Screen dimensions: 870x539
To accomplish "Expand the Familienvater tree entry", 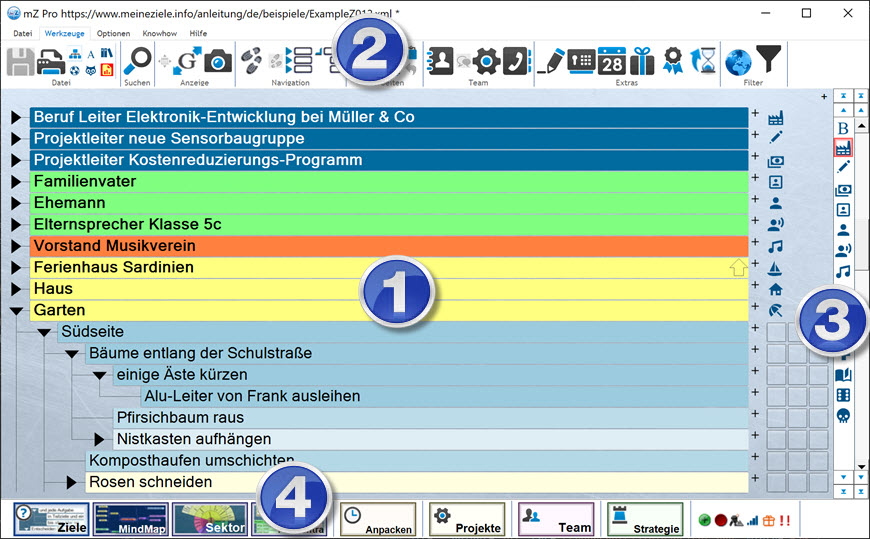I will [x=16, y=182].
